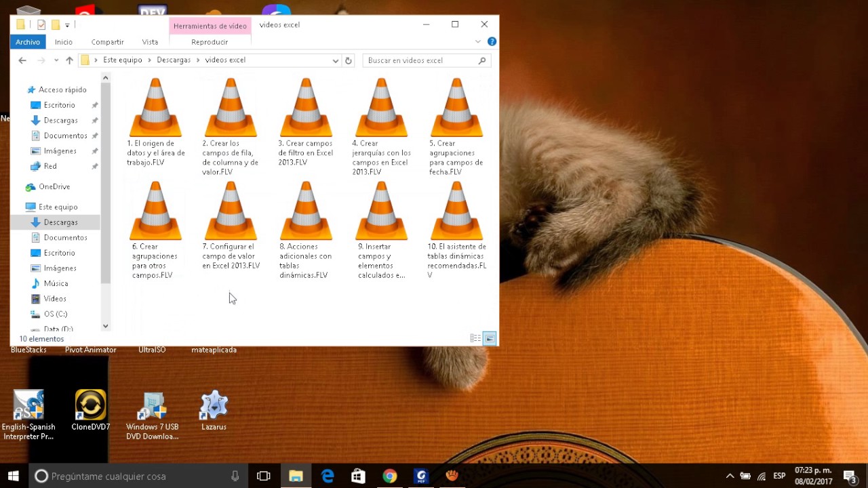Select file 8. Acciones adicionales con tablas dinámicas
The width and height of the screenshot is (868, 488).
(x=306, y=230)
